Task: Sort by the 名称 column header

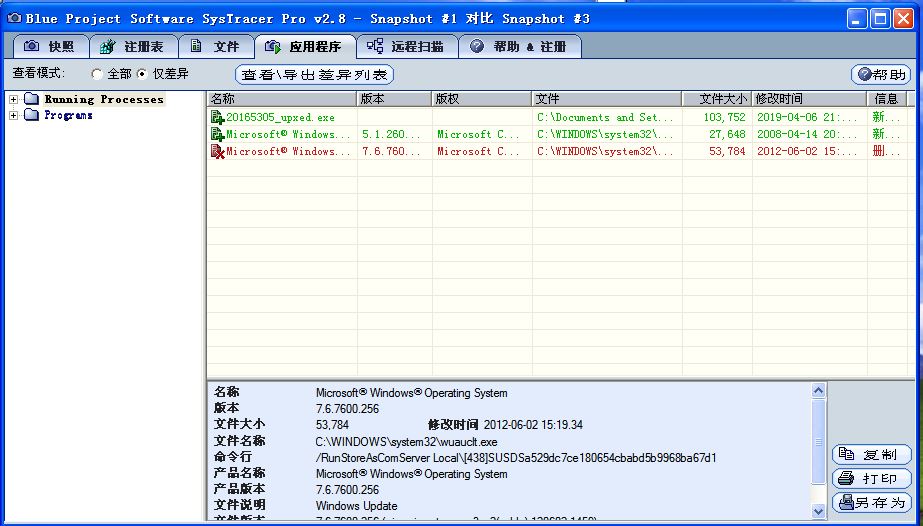Action: click(282, 99)
